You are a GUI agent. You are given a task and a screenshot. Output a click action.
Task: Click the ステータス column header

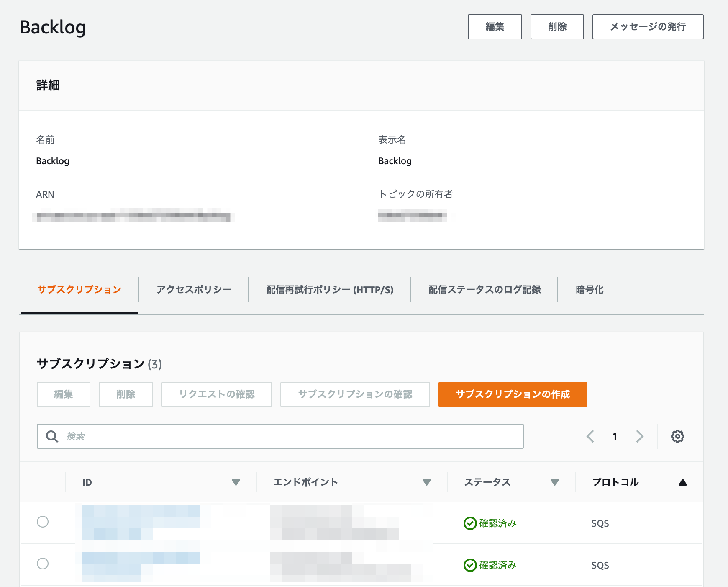pyautogui.click(x=487, y=482)
